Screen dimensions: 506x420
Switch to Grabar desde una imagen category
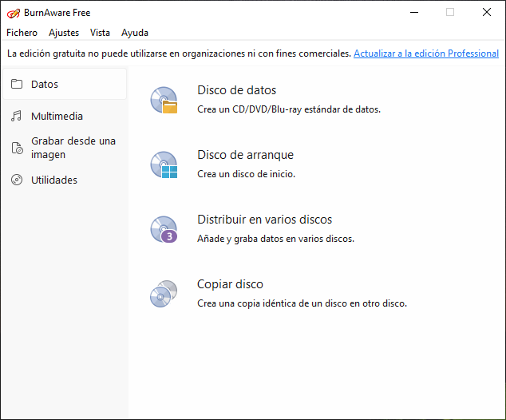(x=65, y=148)
